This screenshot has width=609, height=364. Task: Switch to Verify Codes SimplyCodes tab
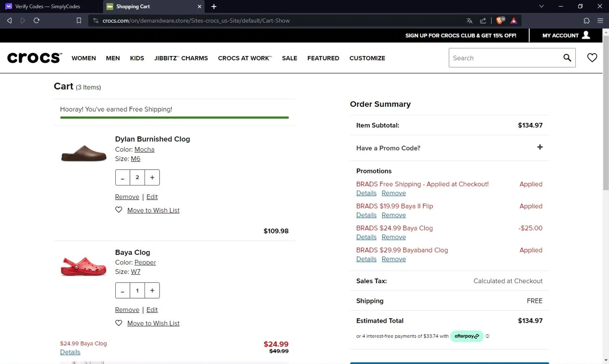coord(48,6)
